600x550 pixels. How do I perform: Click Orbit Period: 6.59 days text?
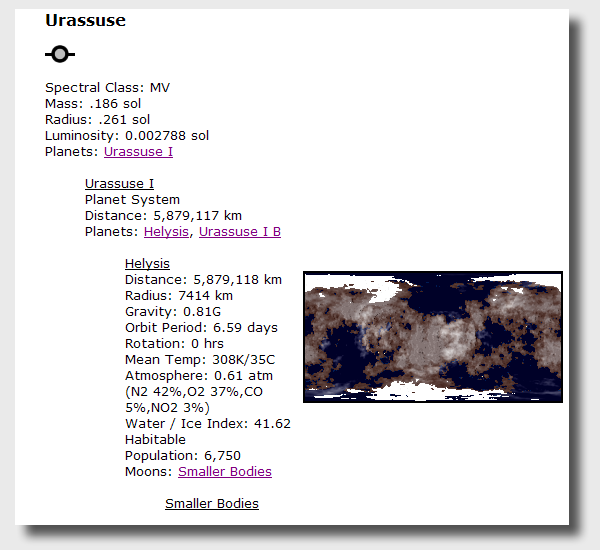point(202,328)
